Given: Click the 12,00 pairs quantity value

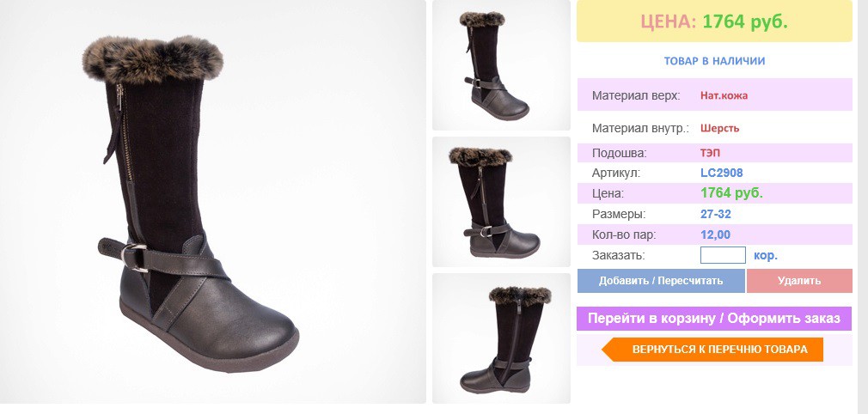Looking at the screenshot, I should coord(715,234).
